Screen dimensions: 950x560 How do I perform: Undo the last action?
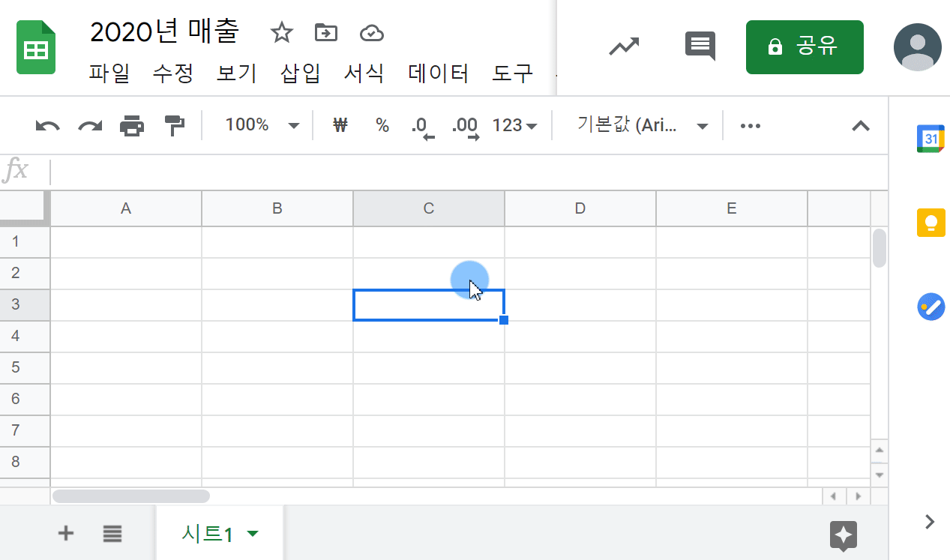(x=48, y=126)
